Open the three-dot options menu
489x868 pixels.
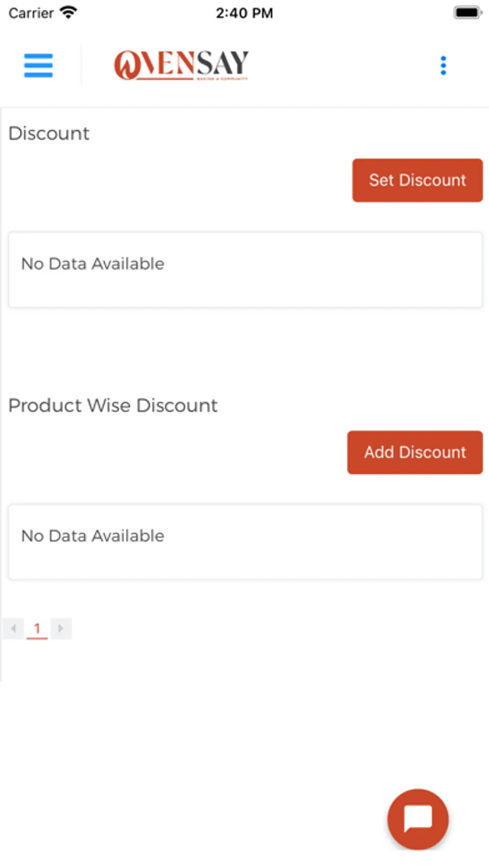[443, 66]
